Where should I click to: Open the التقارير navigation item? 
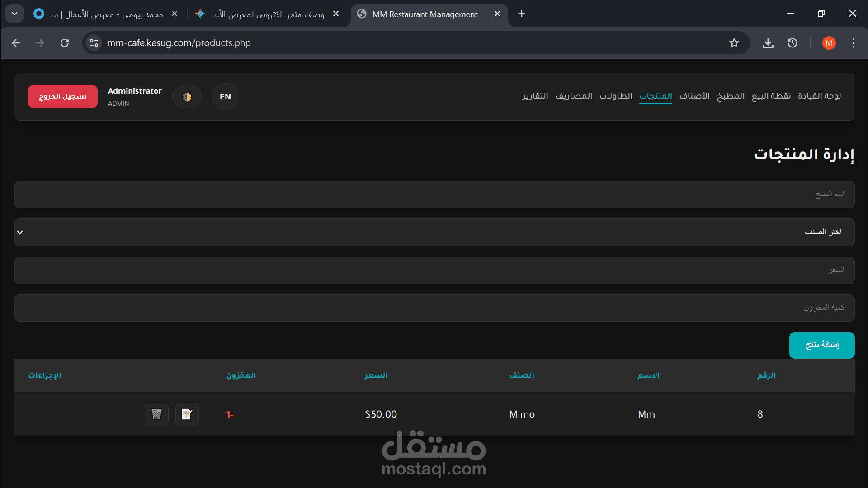pos(535,96)
